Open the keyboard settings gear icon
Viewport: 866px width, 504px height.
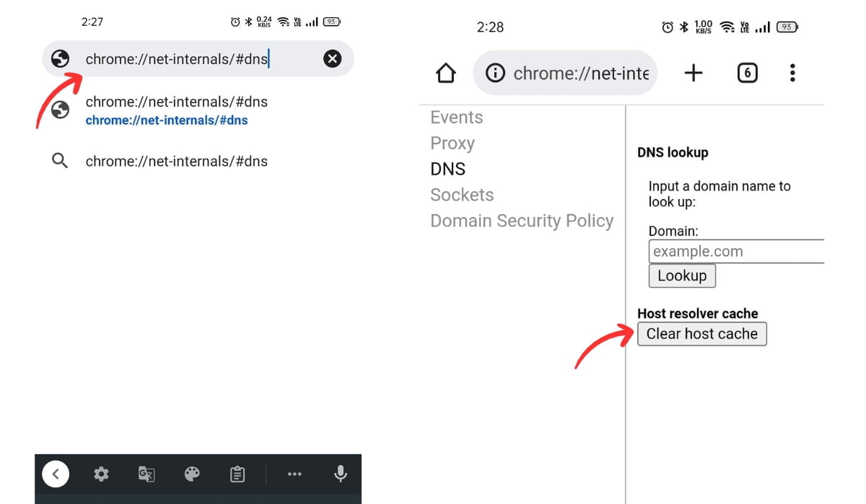point(101,474)
